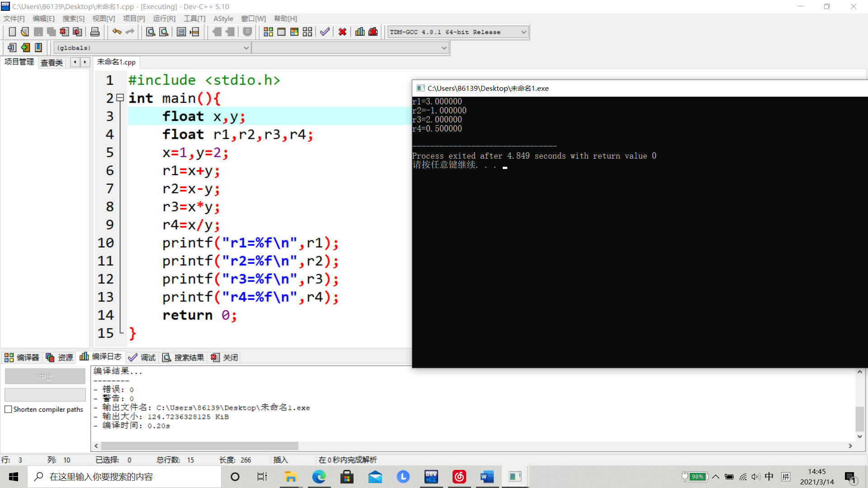The height and width of the screenshot is (488, 868).
Task: Click the purple syntax check checkmark icon
Action: [x=325, y=32]
